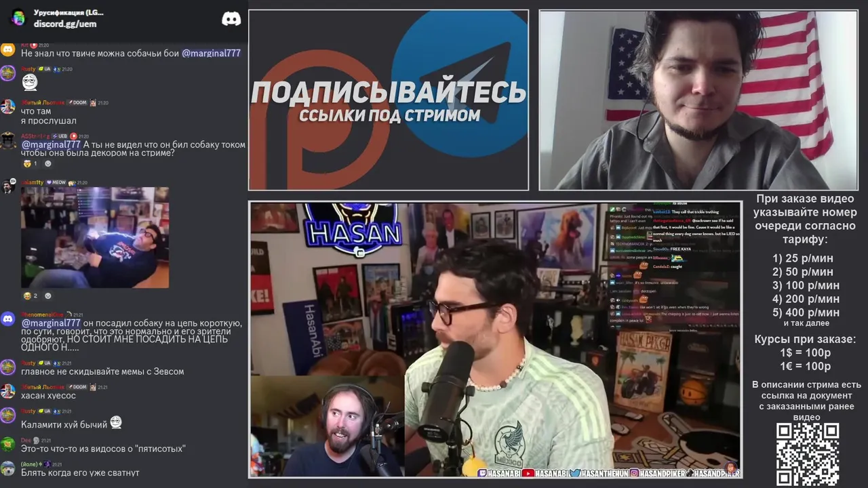Click the '2) 50 р/мин' tariff line
This screenshot has width=868, height=488.
803,272
